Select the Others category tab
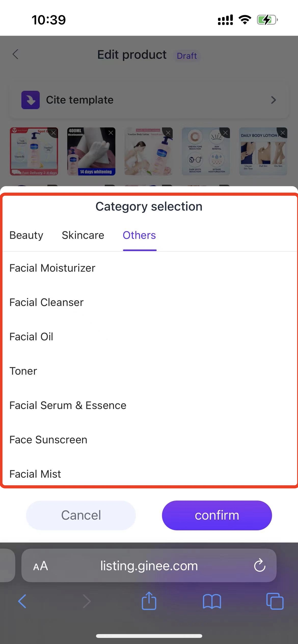298x644 pixels. tap(139, 235)
